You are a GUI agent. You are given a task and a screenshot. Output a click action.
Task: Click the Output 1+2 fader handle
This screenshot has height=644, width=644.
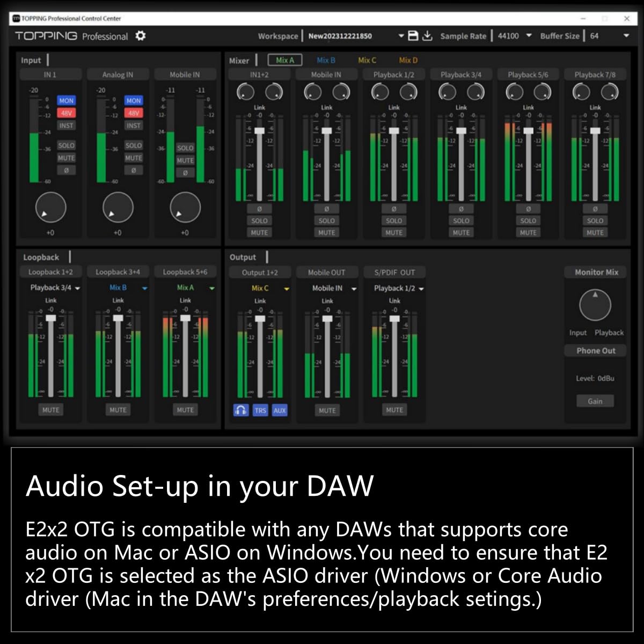(260, 319)
